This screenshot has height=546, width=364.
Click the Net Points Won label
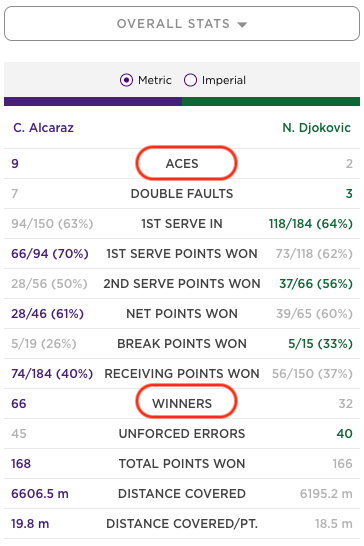point(182,314)
